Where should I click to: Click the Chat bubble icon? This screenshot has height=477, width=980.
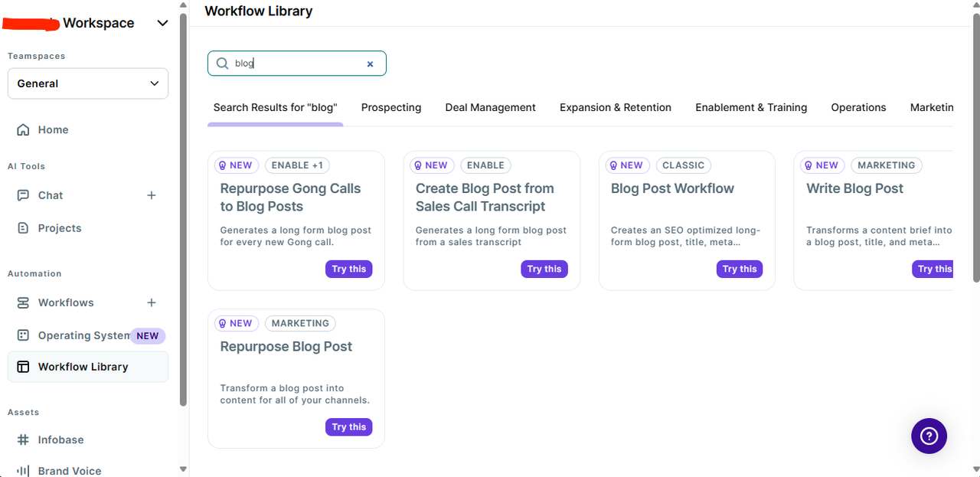pos(23,195)
